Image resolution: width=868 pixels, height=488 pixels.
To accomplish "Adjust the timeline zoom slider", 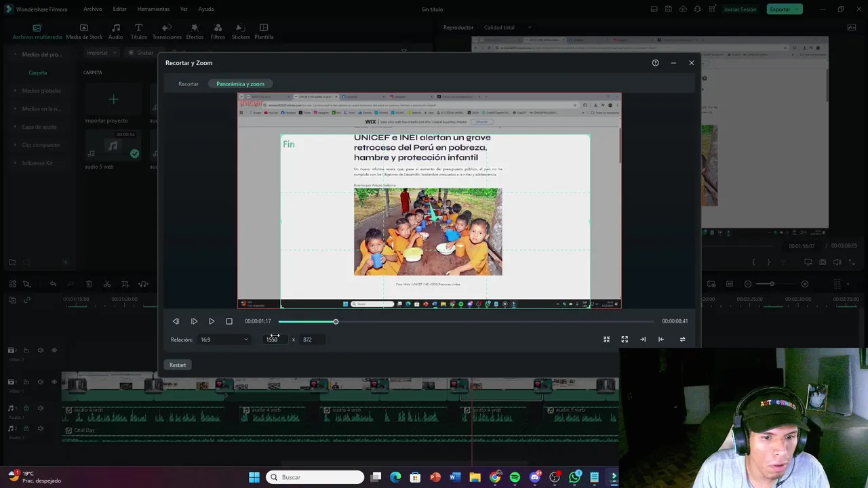I will click(776, 284).
